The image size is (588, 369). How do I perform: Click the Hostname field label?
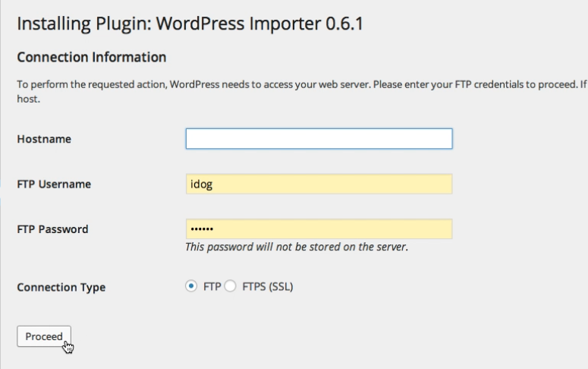pyautogui.click(x=44, y=139)
